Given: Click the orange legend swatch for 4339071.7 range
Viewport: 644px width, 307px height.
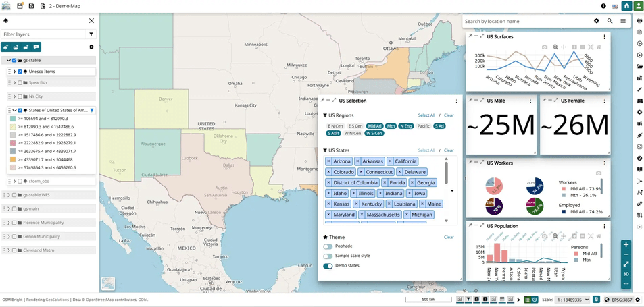Looking at the screenshot, I should [x=13, y=159].
